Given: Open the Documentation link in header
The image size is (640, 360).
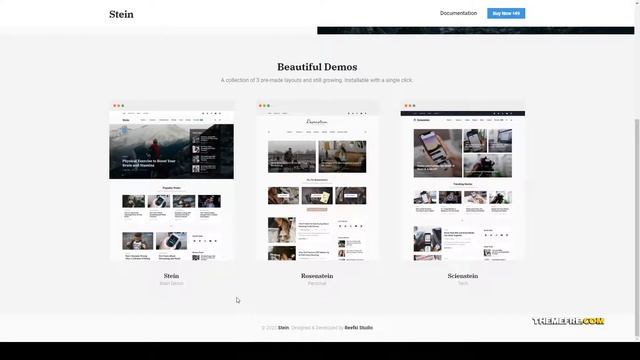Looking at the screenshot, I should click(458, 13).
